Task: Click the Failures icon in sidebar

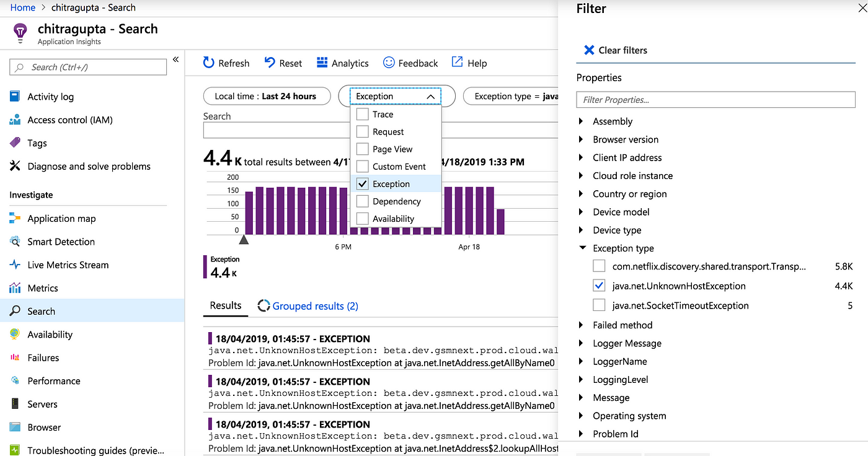Action: tap(15, 357)
